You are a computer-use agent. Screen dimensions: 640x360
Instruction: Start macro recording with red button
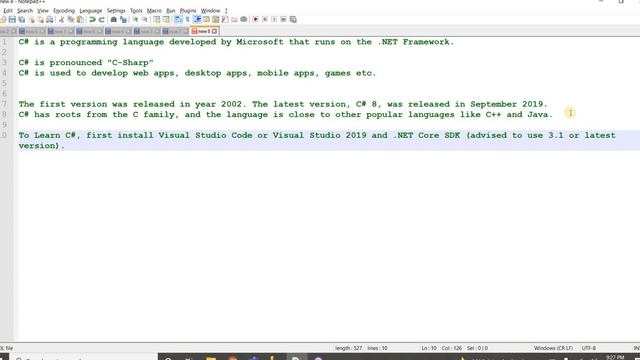pyautogui.click(x=256, y=20)
